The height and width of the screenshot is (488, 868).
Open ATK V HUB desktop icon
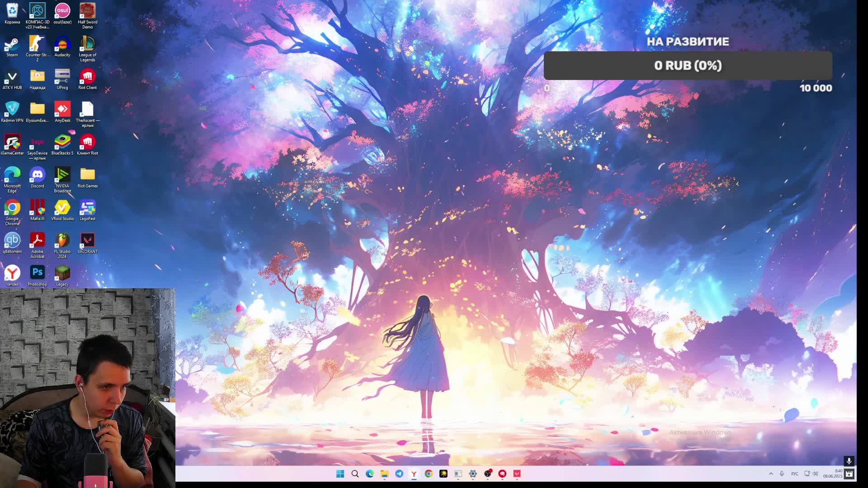coord(12,80)
